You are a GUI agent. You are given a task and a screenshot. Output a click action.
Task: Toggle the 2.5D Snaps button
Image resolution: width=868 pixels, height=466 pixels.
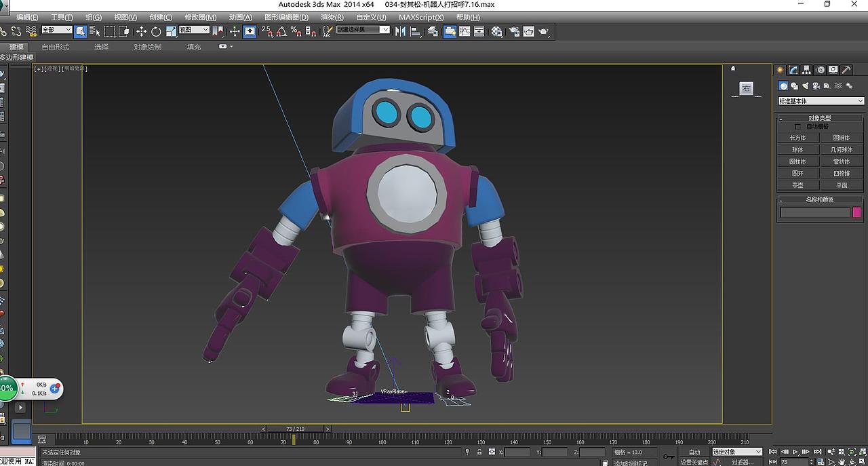point(267,31)
